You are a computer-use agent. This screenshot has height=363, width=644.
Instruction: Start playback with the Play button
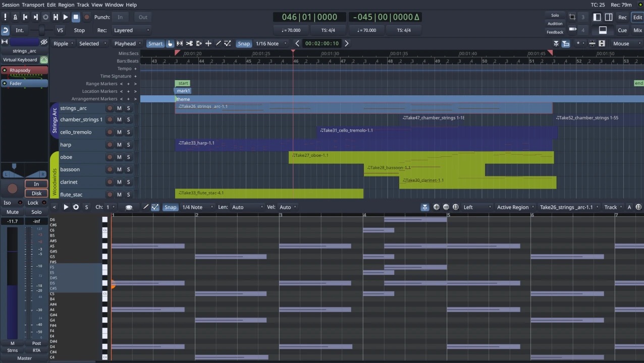(x=66, y=17)
